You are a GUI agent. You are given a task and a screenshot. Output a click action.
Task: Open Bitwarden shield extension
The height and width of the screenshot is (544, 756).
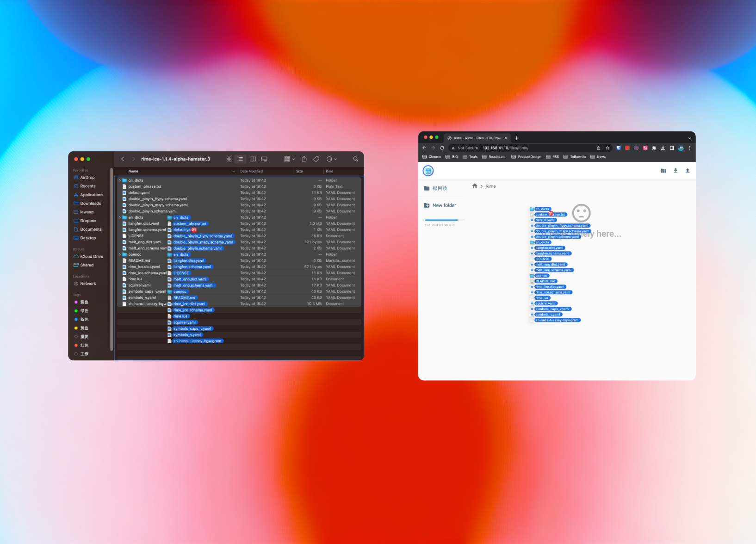tap(619, 148)
